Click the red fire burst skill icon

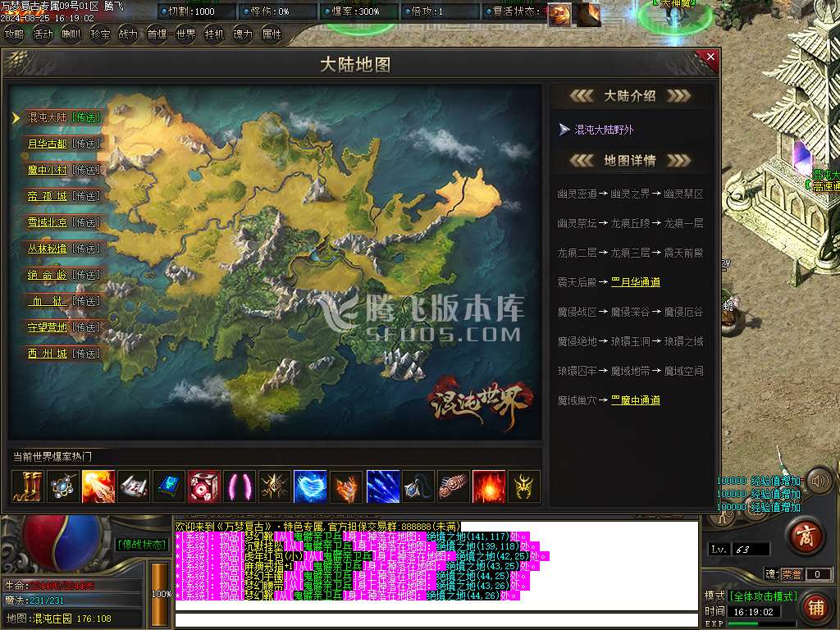point(489,486)
